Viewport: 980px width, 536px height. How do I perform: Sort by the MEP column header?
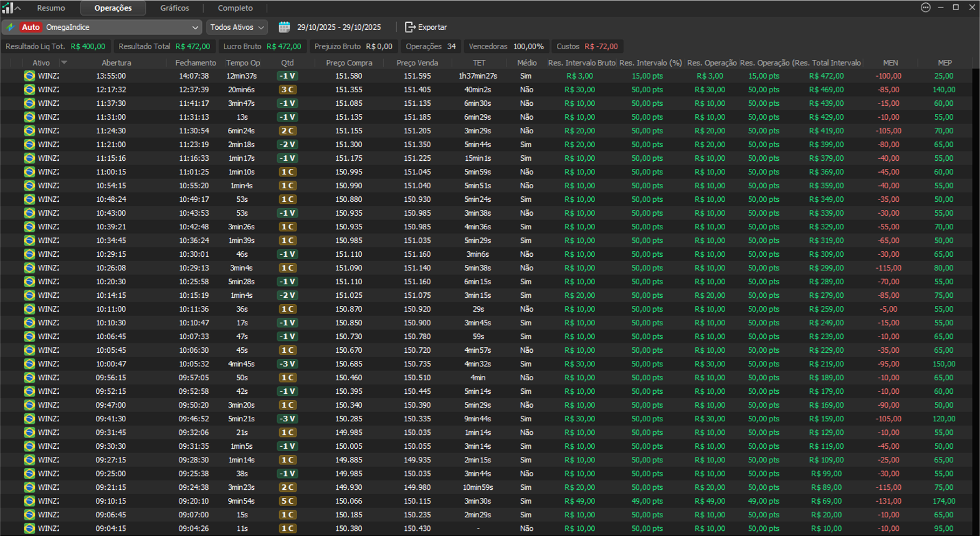tap(944, 63)
